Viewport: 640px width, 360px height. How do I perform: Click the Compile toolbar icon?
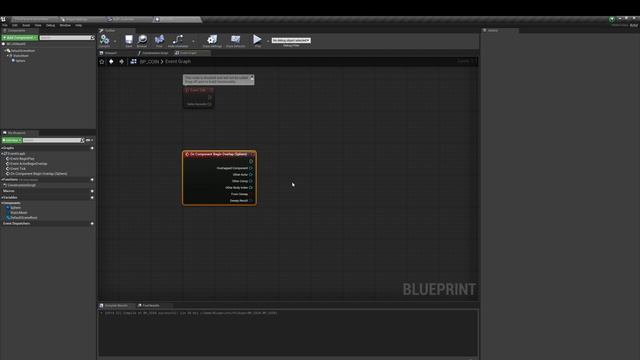tap(104, 39)
